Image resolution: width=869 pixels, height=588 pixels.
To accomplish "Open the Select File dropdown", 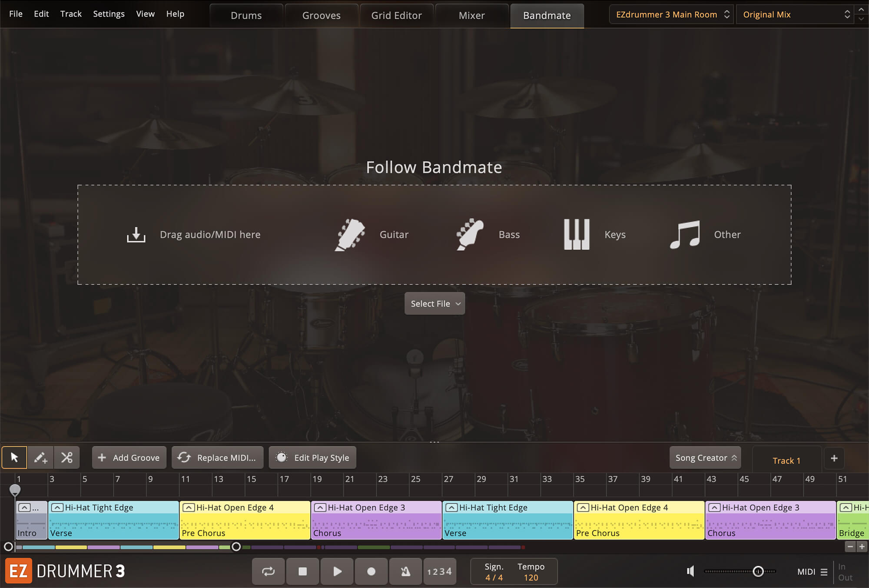I will click(x=434, y=304).
